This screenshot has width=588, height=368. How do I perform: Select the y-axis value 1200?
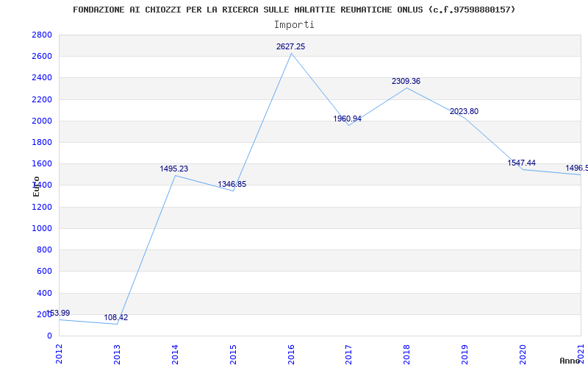[42, 207]
